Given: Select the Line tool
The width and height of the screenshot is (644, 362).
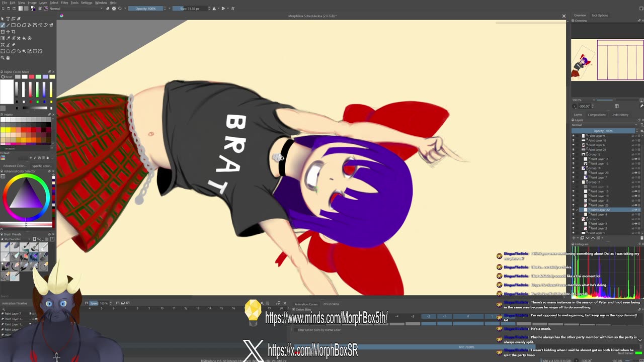Looking at the screenshot, I should pyautogui.click(x=8, y=25).
